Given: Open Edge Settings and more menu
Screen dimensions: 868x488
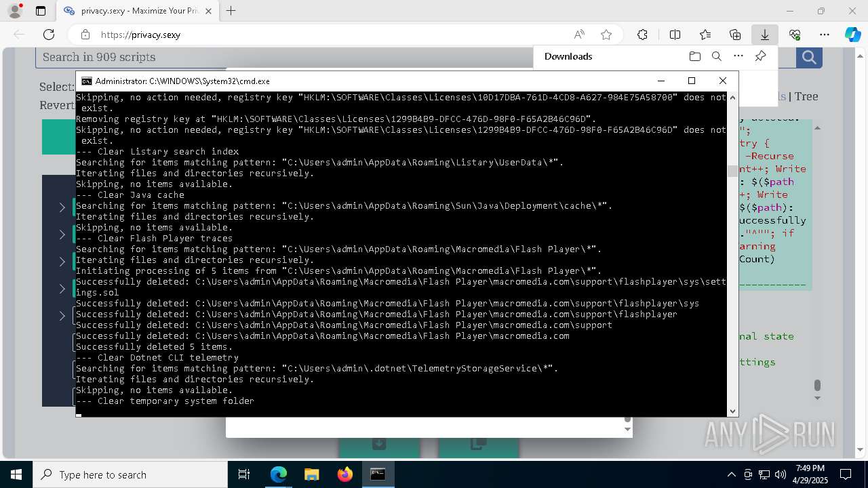Looking at the screenshot, I should 825,35.
